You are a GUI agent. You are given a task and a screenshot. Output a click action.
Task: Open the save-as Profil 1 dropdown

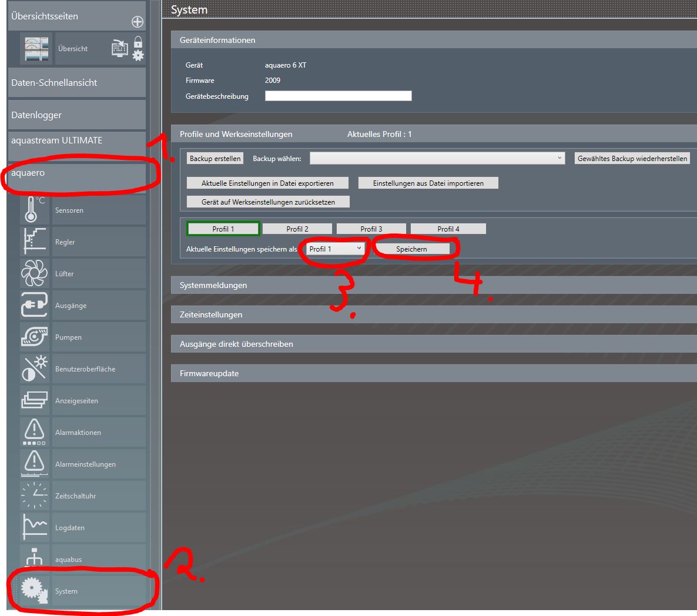tap(336, 249)
